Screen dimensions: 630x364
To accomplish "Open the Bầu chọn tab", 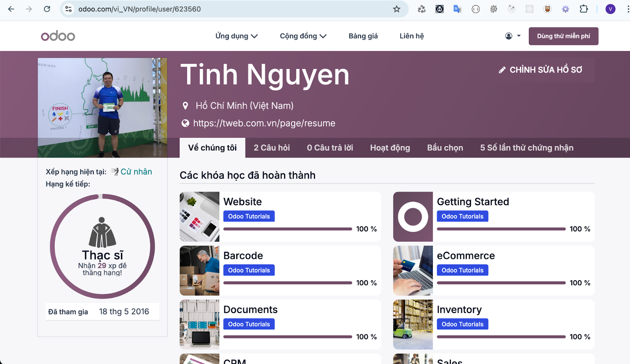I will (445, 148).
